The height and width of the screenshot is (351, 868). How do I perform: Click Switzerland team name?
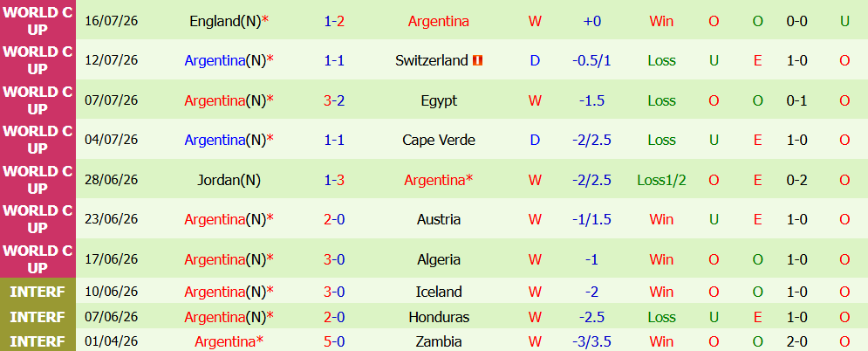tap(432, 60)
